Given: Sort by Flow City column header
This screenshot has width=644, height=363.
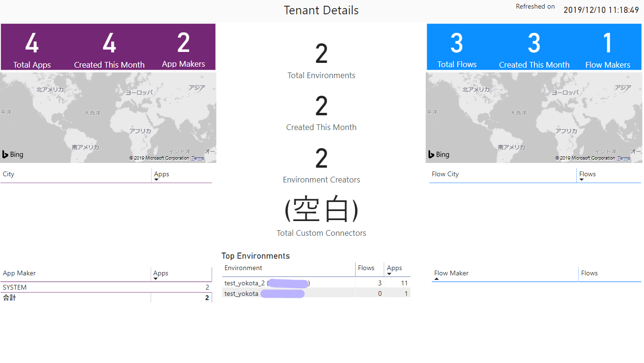Looking at the screenshot, I should coord(445,174).
